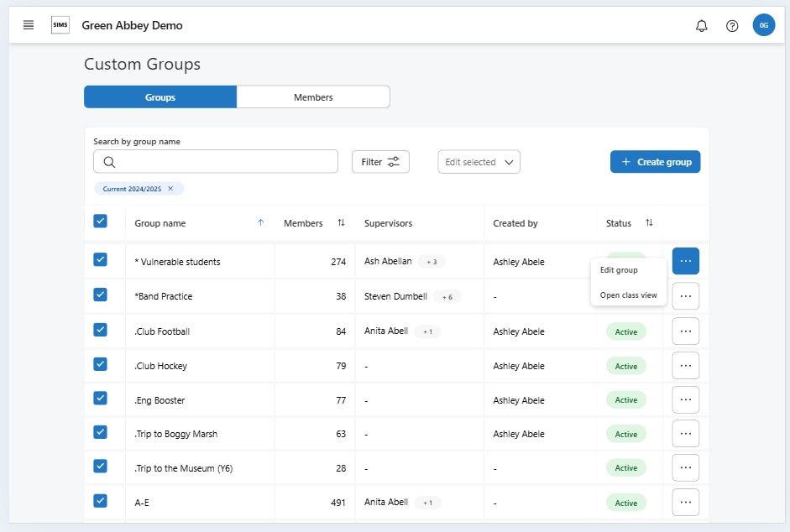Expand the Edit selected dropdown

pyautogui.click(x=479, y=162)
